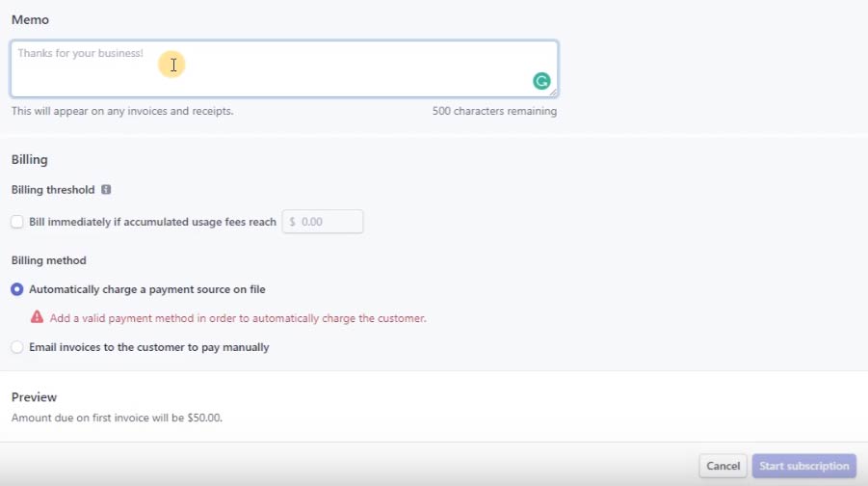Click the '500 characters remaining' text
The height and width of the screenshot is (486, 868).
click(494, 111)
